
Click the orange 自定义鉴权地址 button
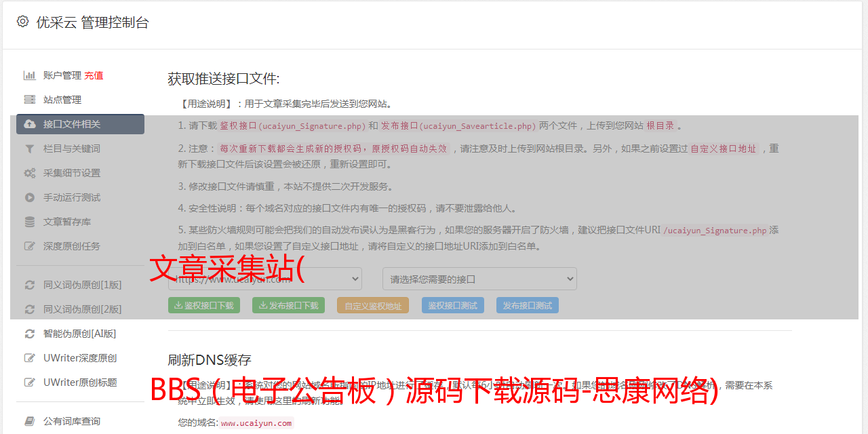pyautogui.click(x=373, y=305)
